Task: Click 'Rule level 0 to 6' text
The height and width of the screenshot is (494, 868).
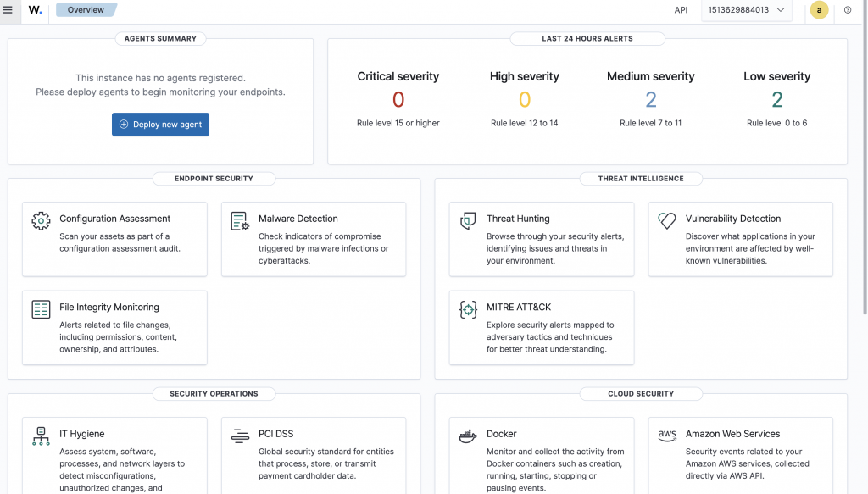Action: [776, 123]
